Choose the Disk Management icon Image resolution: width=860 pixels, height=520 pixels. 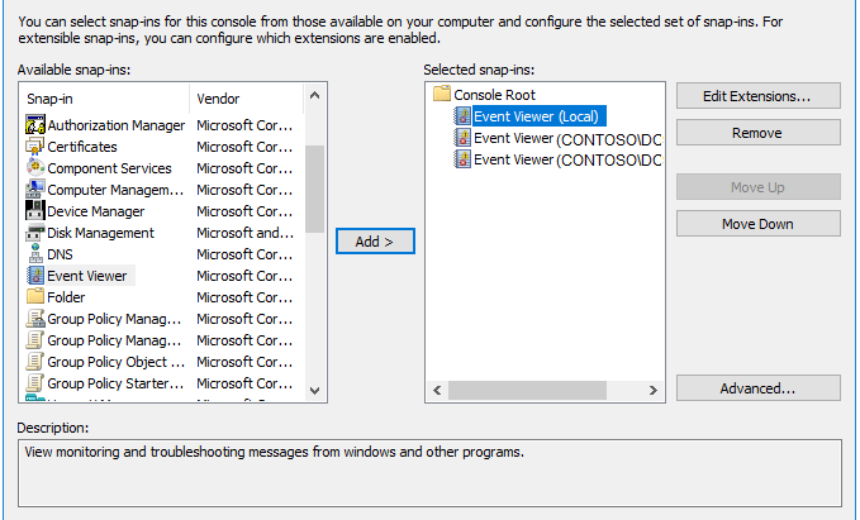click(x=35, y=233)
